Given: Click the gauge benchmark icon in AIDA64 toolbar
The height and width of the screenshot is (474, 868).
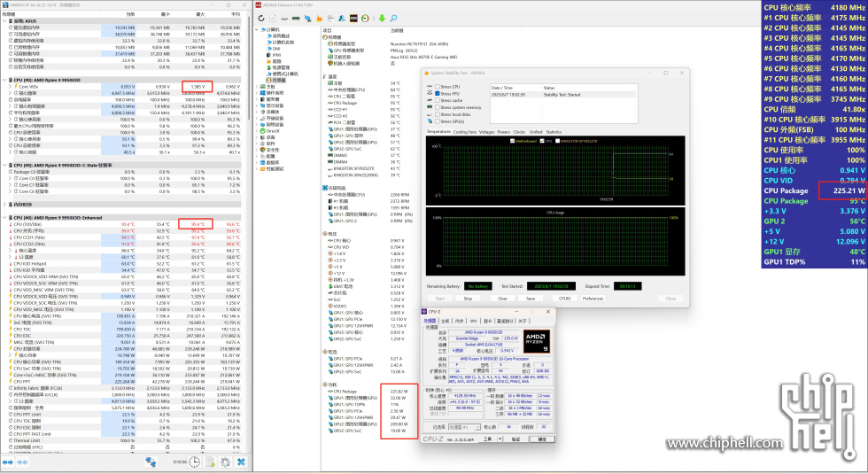Looking at the screenshot, I should [x=365, y=19].
